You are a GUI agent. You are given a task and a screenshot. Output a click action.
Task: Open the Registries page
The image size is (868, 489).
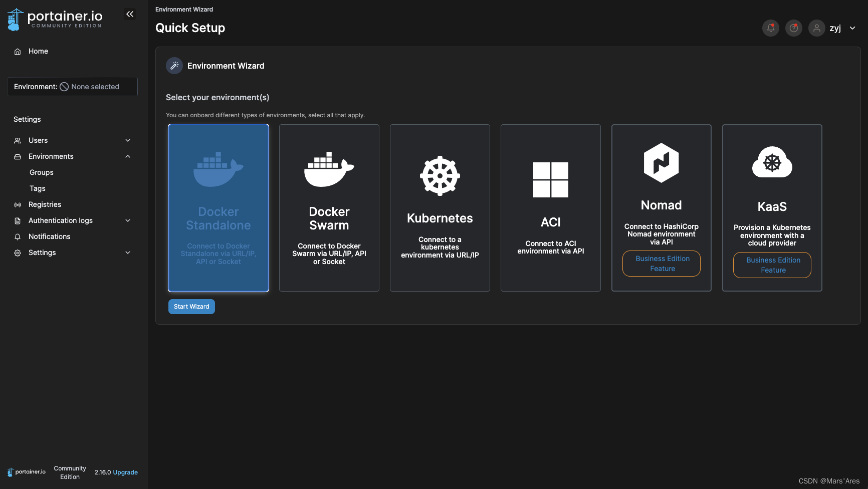tap(45, 204)
